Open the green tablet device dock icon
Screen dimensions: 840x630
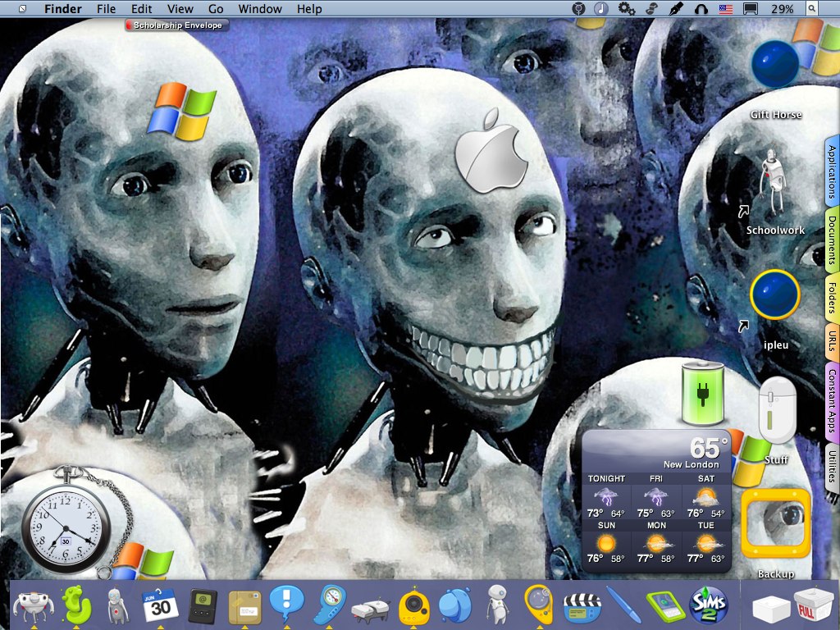[665, 607]
